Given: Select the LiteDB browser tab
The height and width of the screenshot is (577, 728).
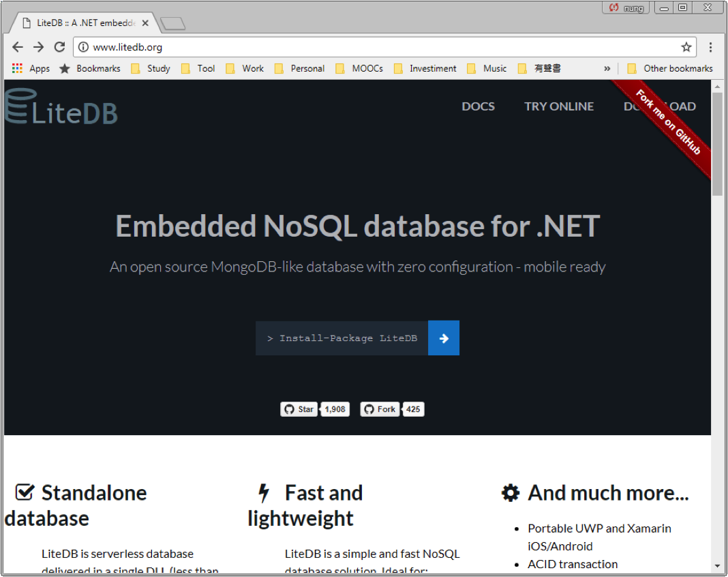Looking at the screenshot, I should [x=86, y=23].
